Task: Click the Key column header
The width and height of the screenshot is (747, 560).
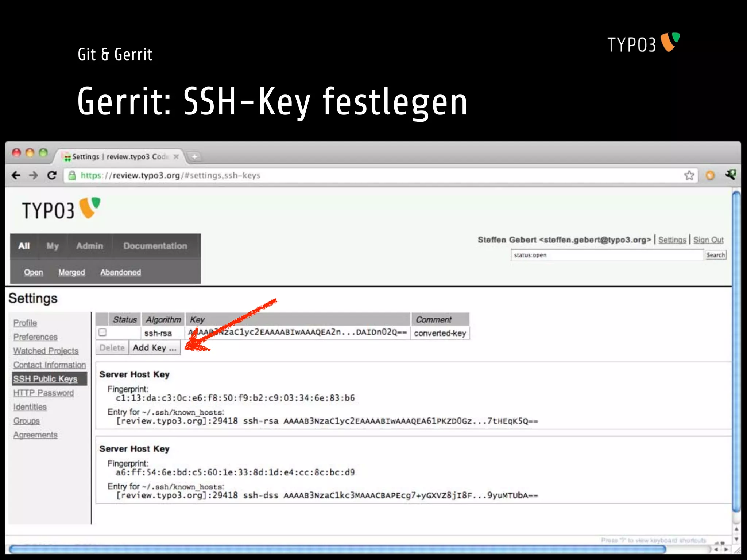Action: pyautogui.click(x=298, y=319)
